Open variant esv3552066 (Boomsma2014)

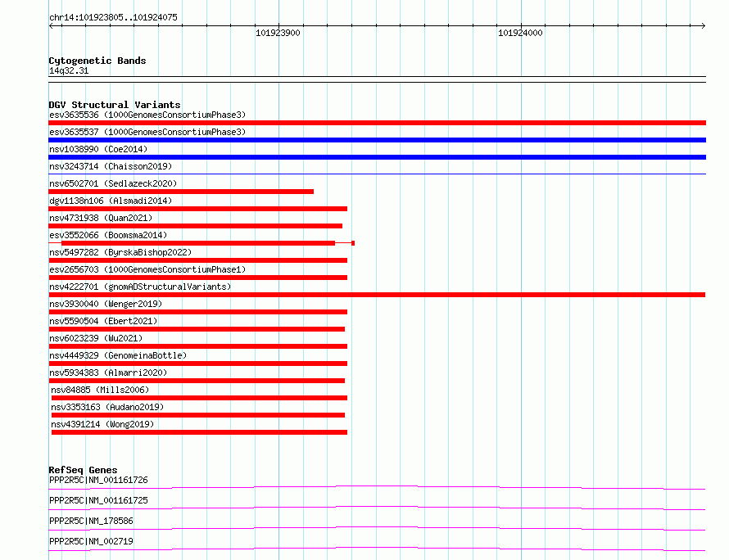108,235
